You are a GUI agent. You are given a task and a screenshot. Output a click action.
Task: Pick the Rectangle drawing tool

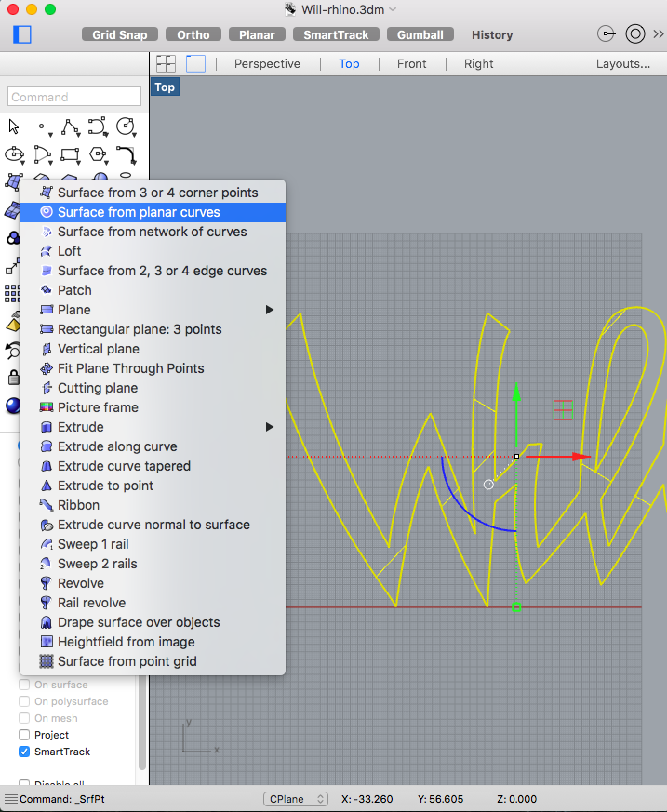pos(71,154)
